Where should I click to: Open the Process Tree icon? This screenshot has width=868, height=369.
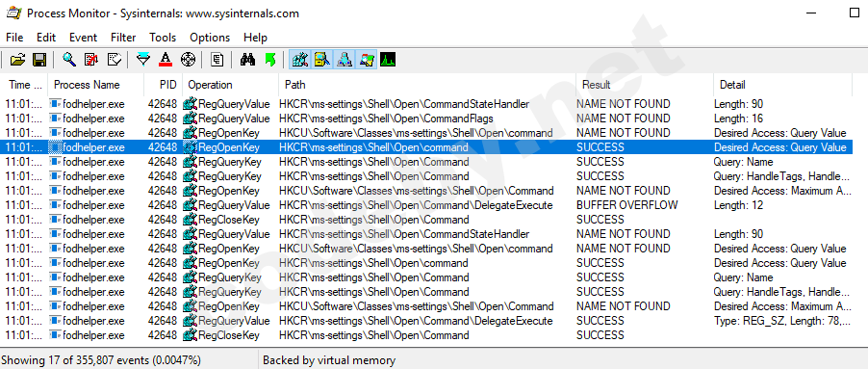pos(217,60)
